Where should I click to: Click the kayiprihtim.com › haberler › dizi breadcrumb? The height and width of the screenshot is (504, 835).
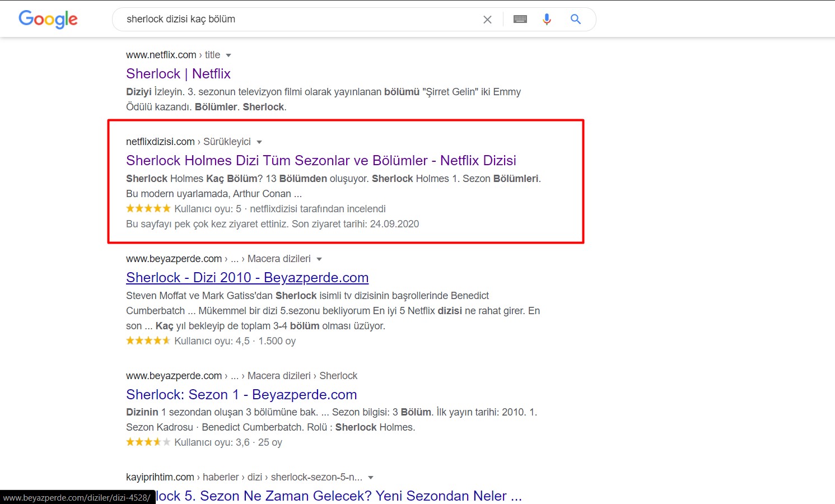[x=244, y=477]
